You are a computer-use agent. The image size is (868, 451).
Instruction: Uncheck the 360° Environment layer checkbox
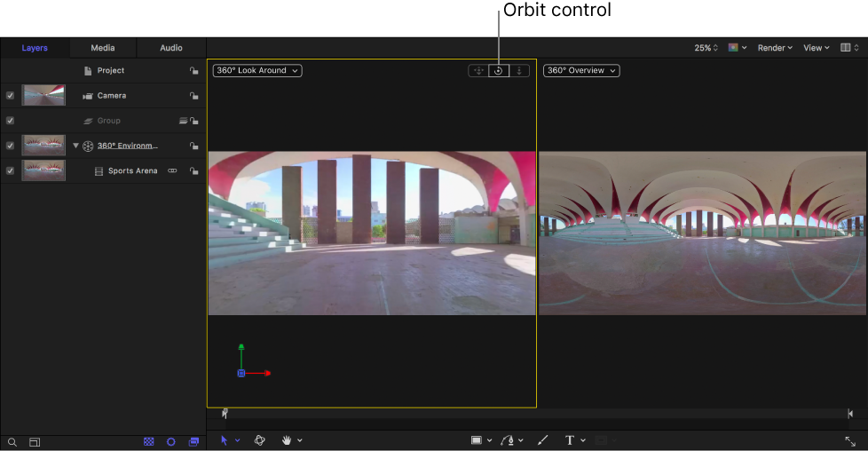pyautogui.click(x=10, y=146)
